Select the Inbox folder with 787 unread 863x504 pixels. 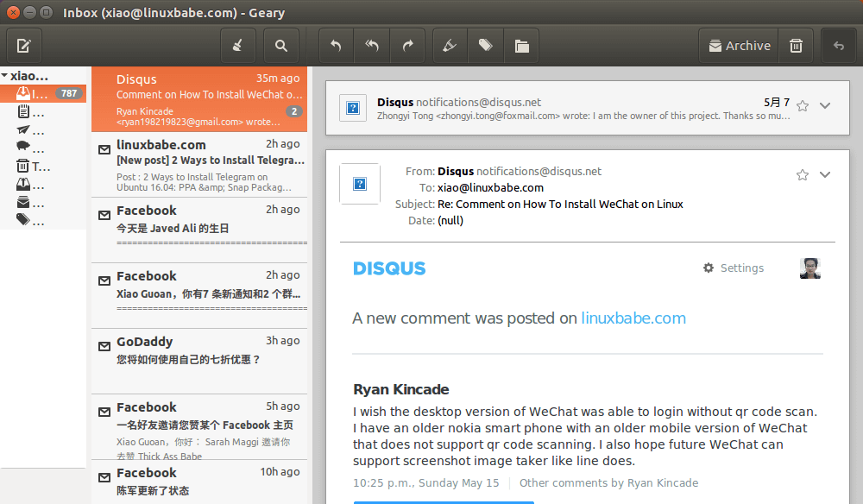click(41, 93)
